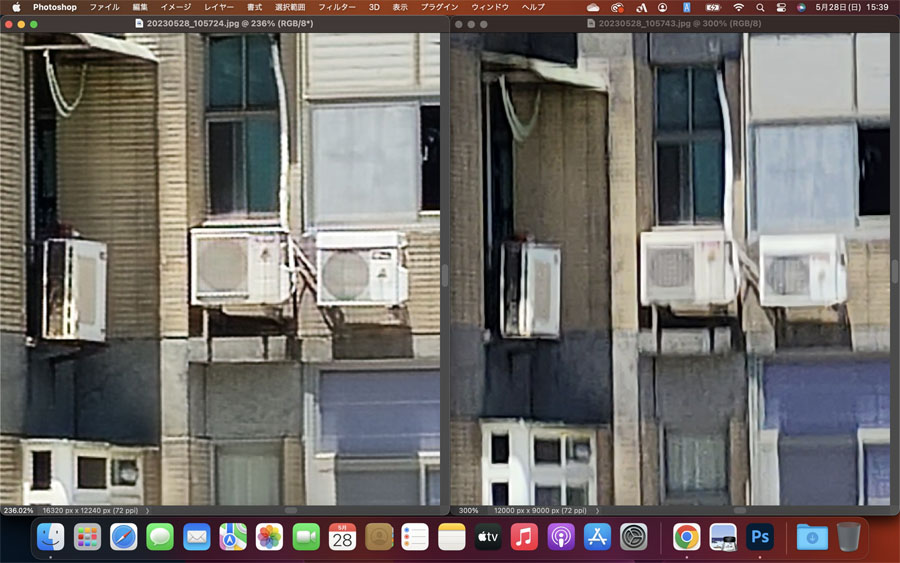Open the Creative Cloud menu bar icon
This screenshot has width=900, height=563.
click(x=618, y=7)
